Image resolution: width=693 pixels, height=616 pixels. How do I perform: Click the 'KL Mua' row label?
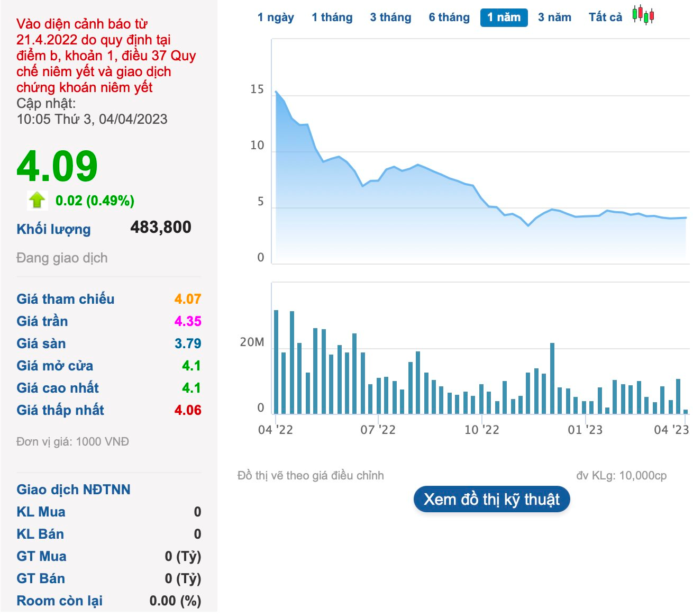click(41, 512)
